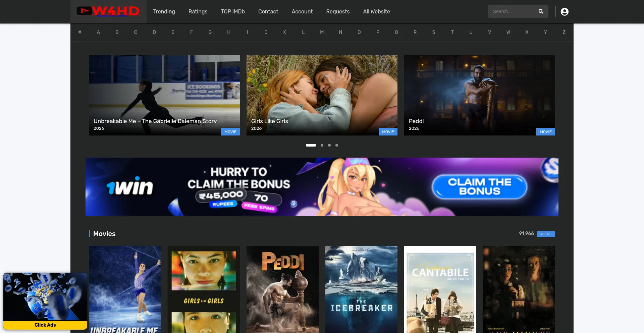644x333 pixels.
Task: Filter titles starting with letter K
Action: [285, 32]
